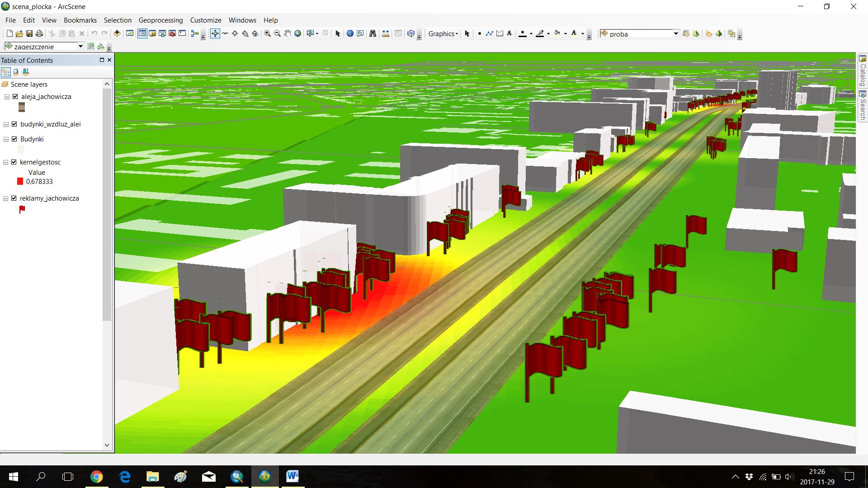868x488 pixels.
Task: Open Google Chrome from the taskbar
Action: pyautogui.click(x=96, y=477)
